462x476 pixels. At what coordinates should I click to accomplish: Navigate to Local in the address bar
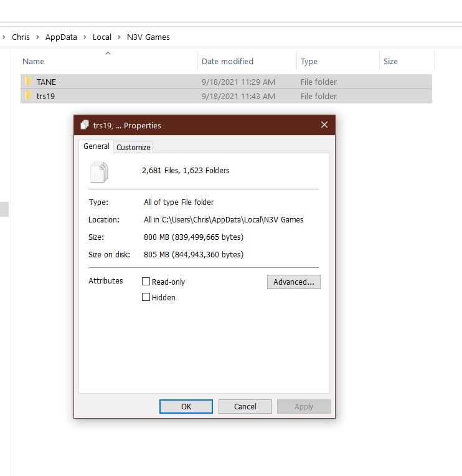[102, 37]
